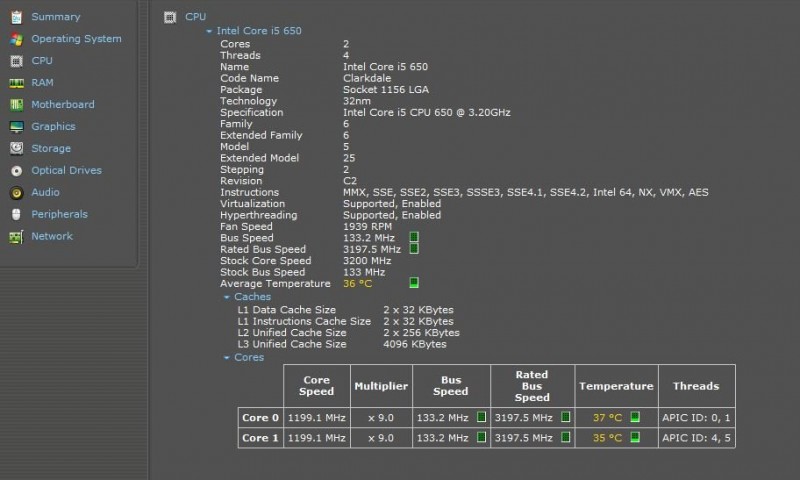Click the Motherboard icon in sidebar
This screenshot has width=800, height=480.
tap(16, 105)
